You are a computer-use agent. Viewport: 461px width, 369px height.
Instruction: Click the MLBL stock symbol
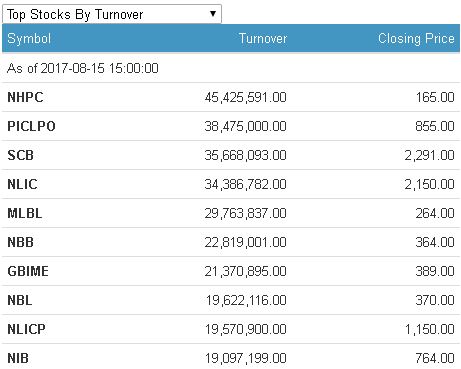25,213
